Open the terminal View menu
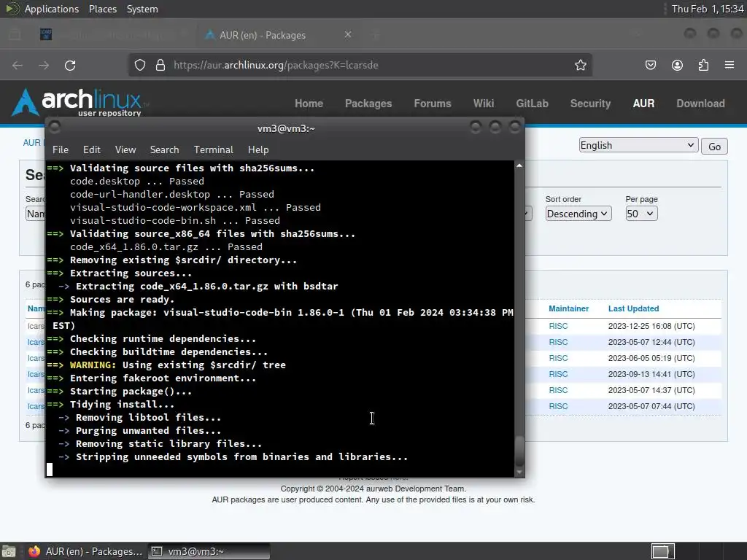This screenshot has width=747, height=560. click(x=125, y=149)
